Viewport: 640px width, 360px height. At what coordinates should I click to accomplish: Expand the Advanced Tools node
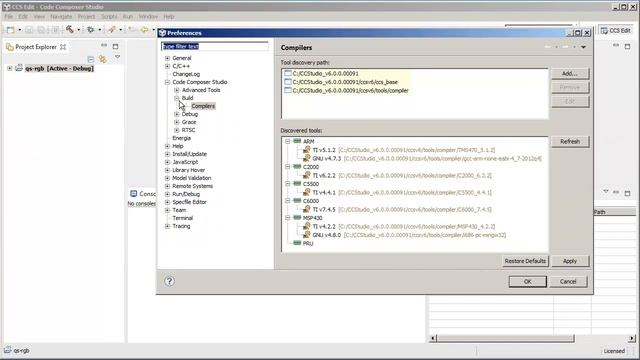coord(177,90)
